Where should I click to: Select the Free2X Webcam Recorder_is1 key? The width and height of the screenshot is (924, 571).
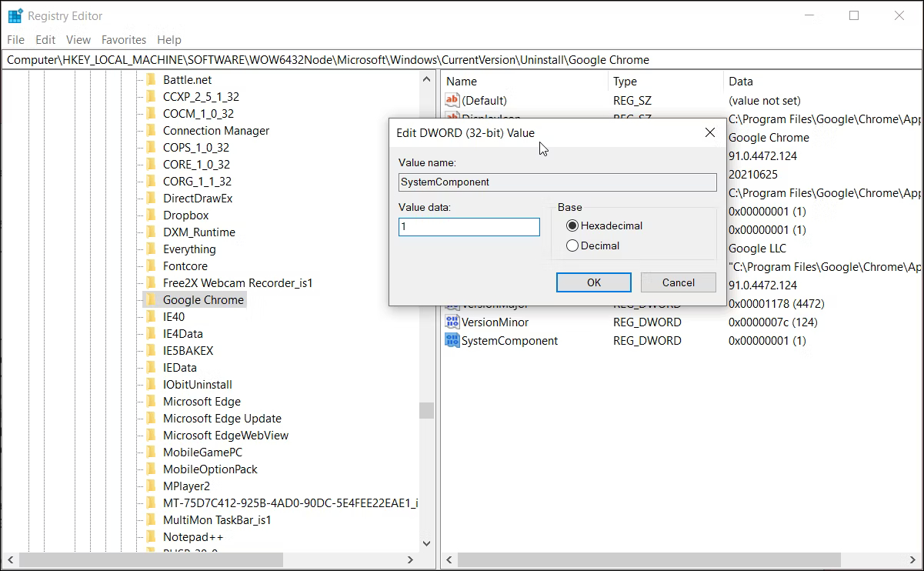pos(238,282)
